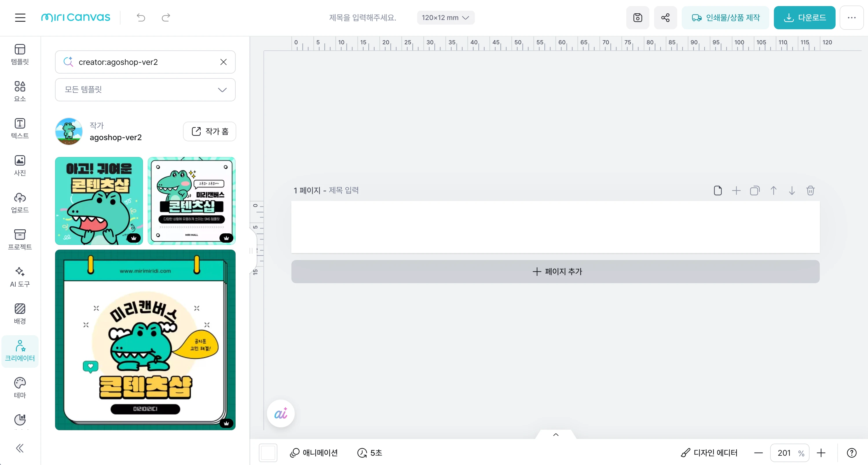Viewport: 868px width, 465px height.
Task: Select the calendar-style crocodile template thumbnail
Action: click(145, 340)
